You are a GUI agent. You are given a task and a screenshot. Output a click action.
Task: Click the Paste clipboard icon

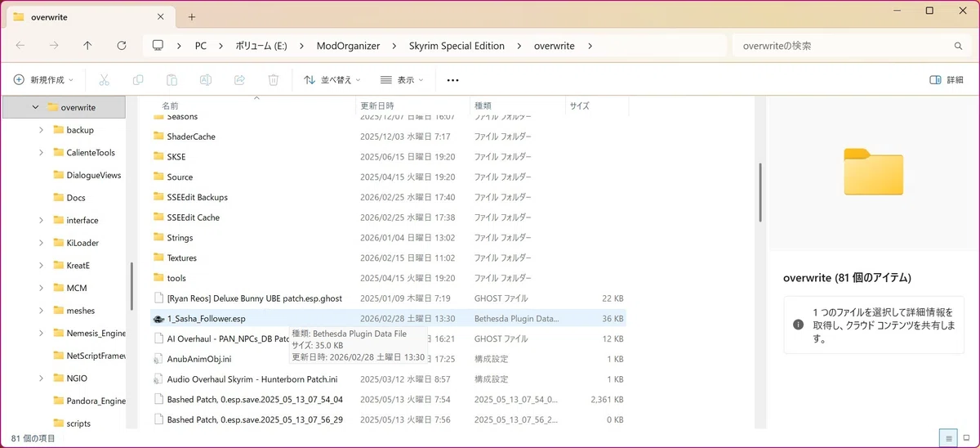(171, 80)
